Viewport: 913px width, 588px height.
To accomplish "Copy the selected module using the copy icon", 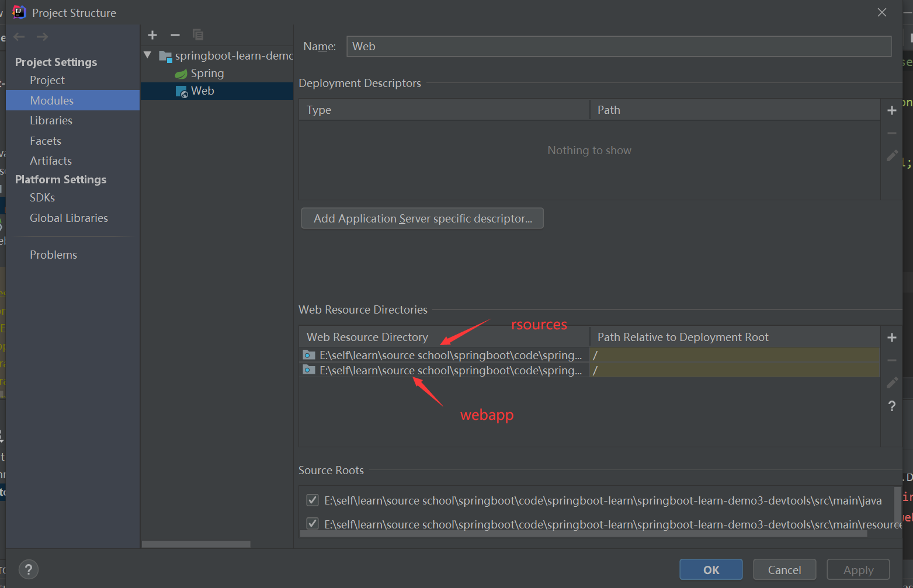I will pos(198,35).
